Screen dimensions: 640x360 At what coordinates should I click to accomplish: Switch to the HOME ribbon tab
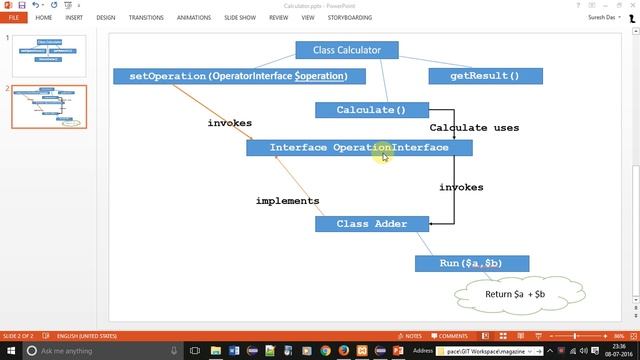[x=44, y=18]
